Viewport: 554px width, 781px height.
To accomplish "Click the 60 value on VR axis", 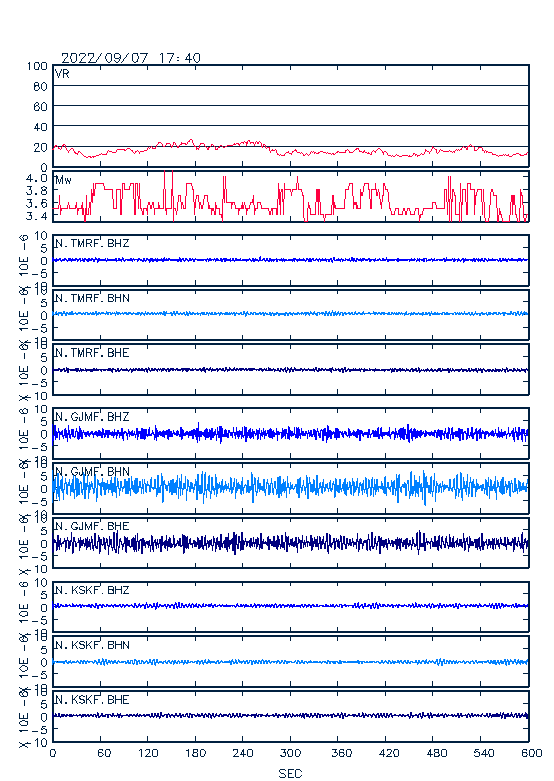I will click(40, 107).
